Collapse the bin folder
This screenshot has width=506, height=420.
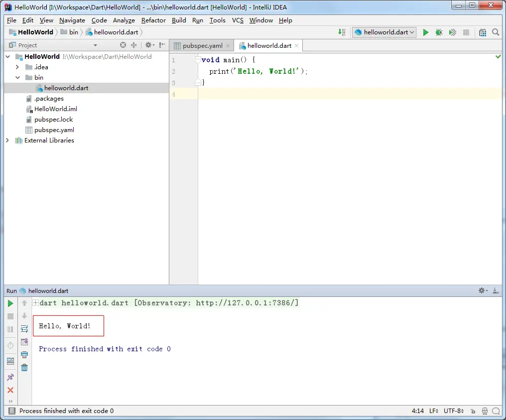(x=18, y=78)
